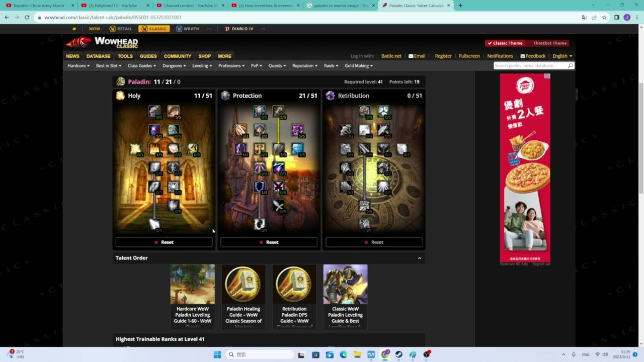Screen dimensions: 644x362
Task: Click Improved Seal of Righteousness talent icon
Action: tap(173, 130)
